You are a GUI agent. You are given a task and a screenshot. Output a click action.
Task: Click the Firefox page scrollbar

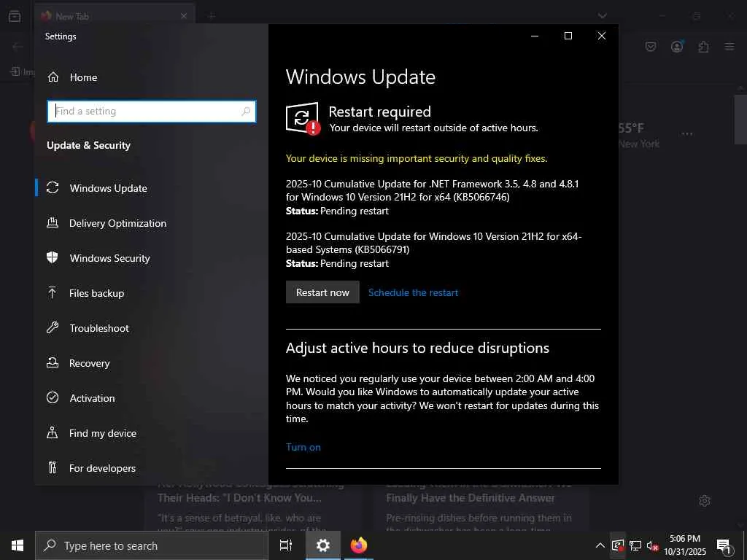point(741,119)
